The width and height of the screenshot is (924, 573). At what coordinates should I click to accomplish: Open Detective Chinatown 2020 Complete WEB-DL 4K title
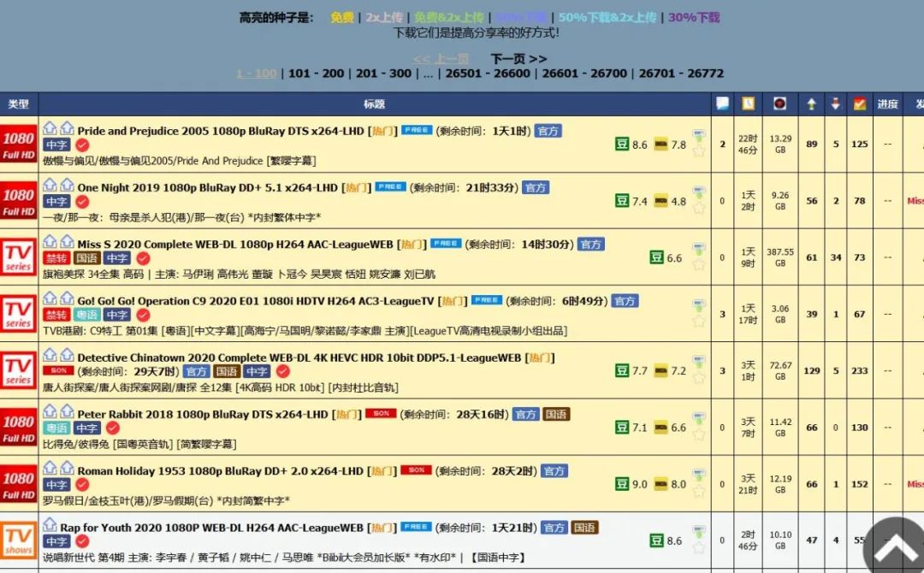pyautogui.click(x=299, y=357)
